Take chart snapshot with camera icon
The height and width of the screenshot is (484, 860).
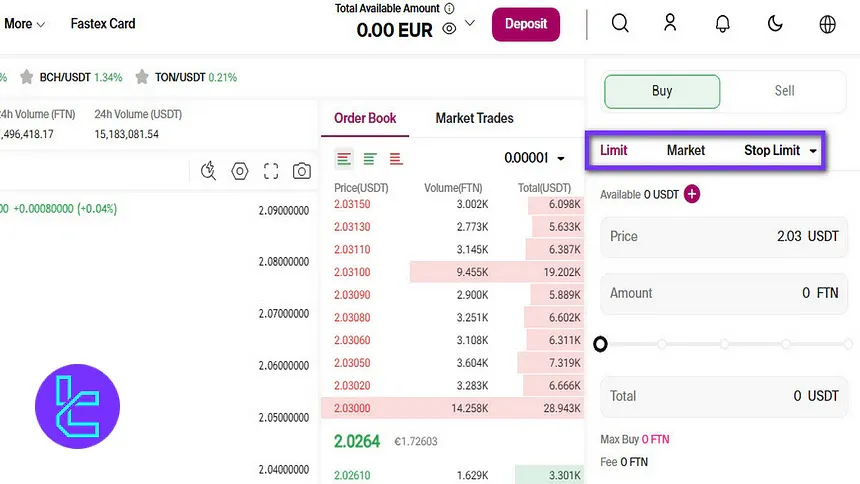tap(302, 171)
